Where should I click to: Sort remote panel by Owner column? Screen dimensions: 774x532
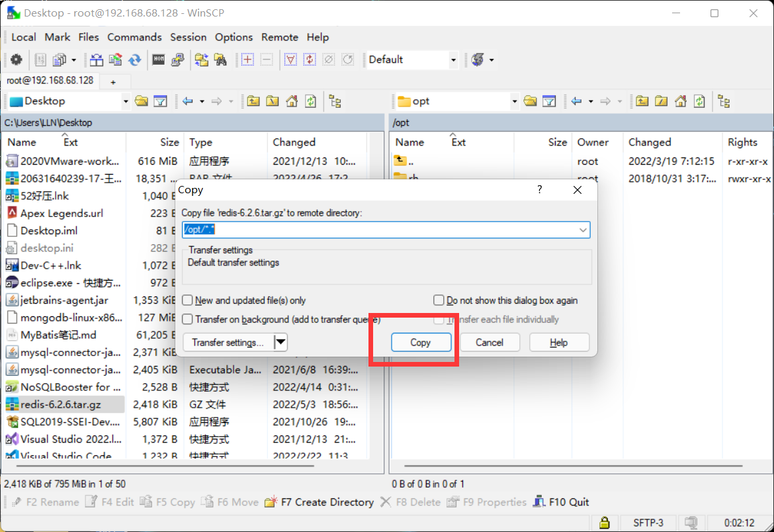(x=593, y=142)
